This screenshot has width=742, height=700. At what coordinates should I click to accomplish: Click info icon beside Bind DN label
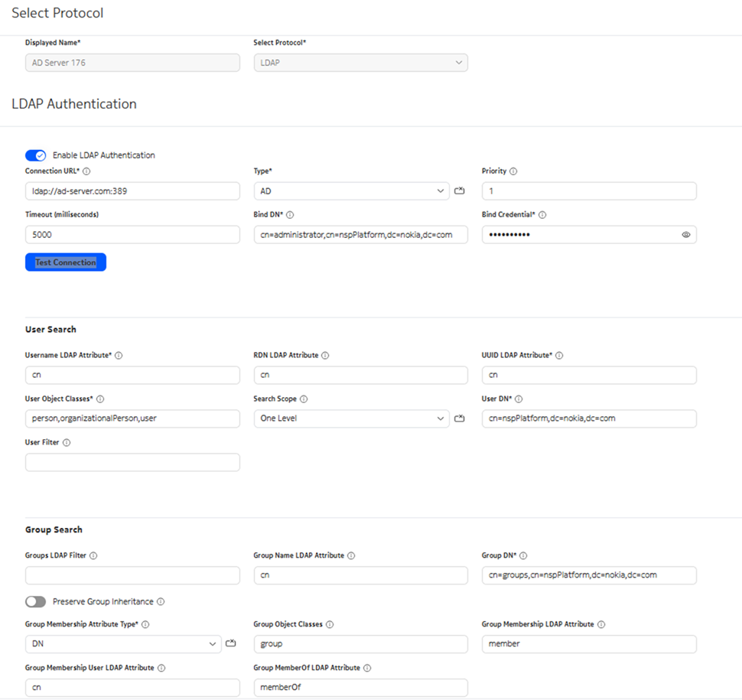[x=290, y=215]
